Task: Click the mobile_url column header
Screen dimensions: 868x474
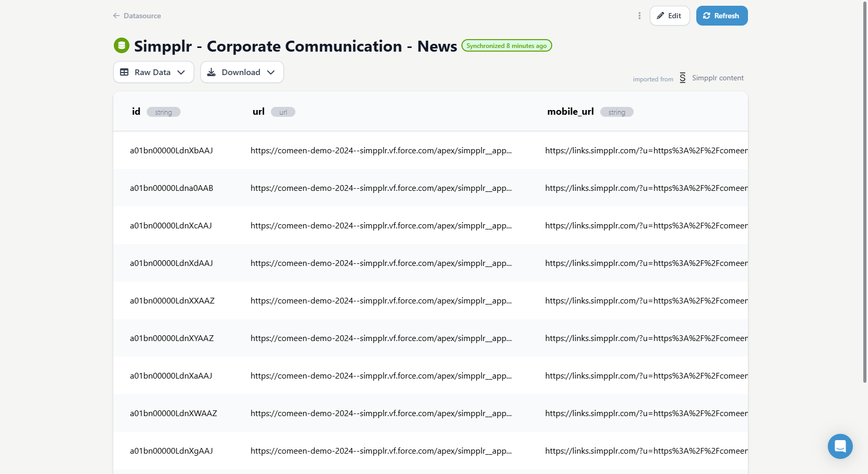Action: (x=570, y=111)
